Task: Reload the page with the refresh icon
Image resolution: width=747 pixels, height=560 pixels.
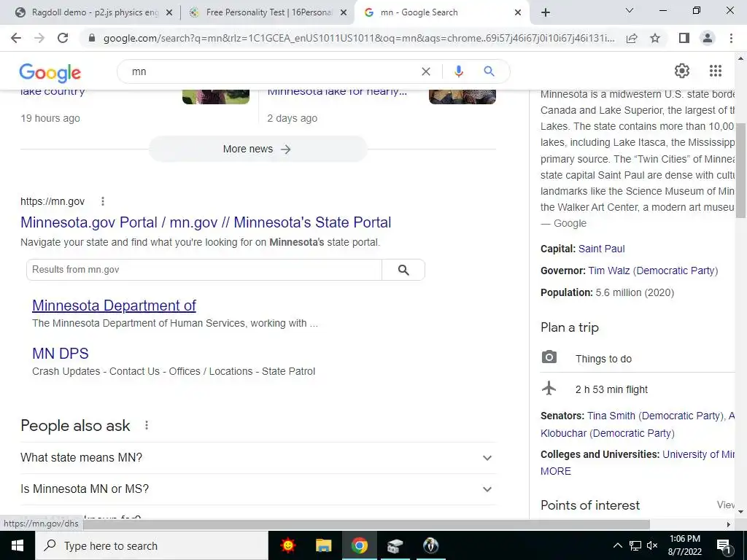Action: click(x=63, y=38)
